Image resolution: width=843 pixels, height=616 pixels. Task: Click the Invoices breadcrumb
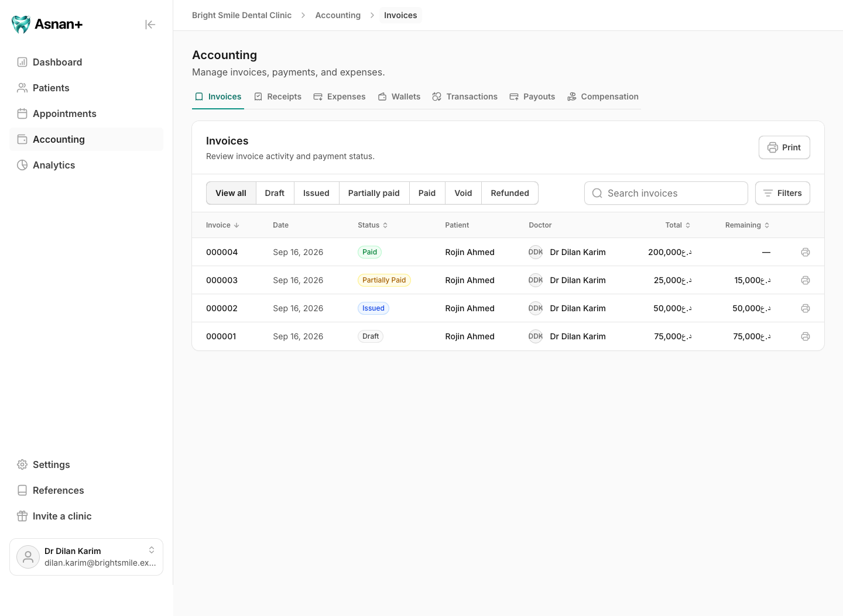point(400,15)
